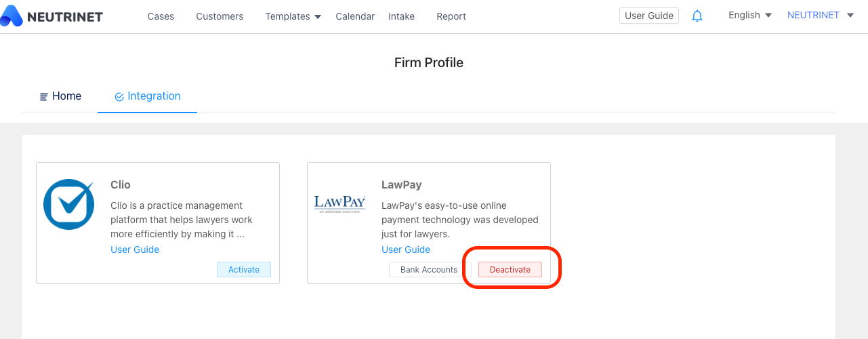Open the English language dropdown
Image resolution: width=868 pixels, height=339 pixels.
(750, 16)
